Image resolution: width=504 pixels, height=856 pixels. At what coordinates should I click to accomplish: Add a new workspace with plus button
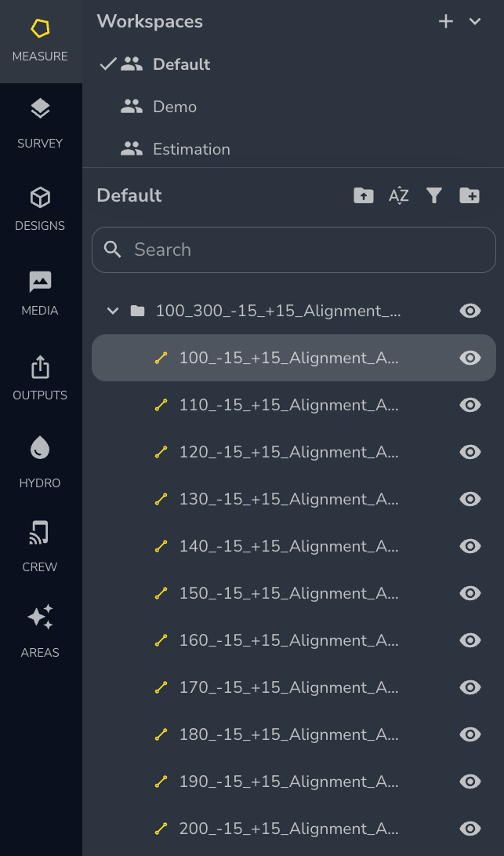[x=446, y=21]
